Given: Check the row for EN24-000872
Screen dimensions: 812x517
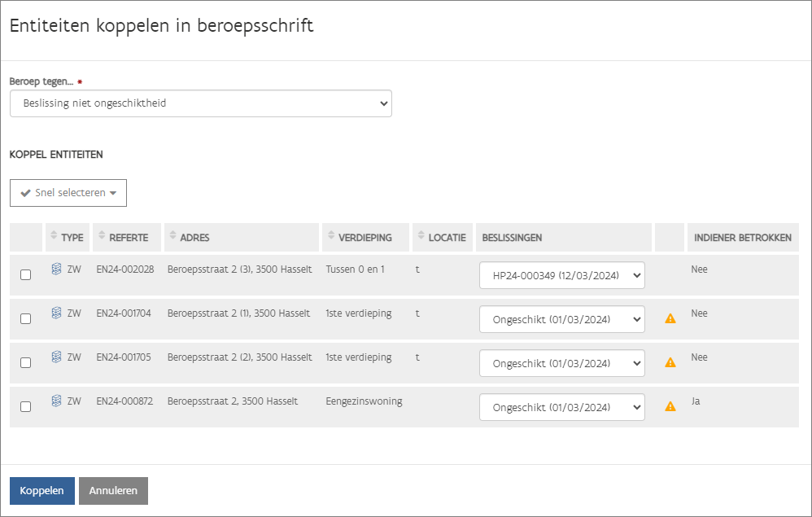Looking at the screenshot, I should (x=26, y=407).
